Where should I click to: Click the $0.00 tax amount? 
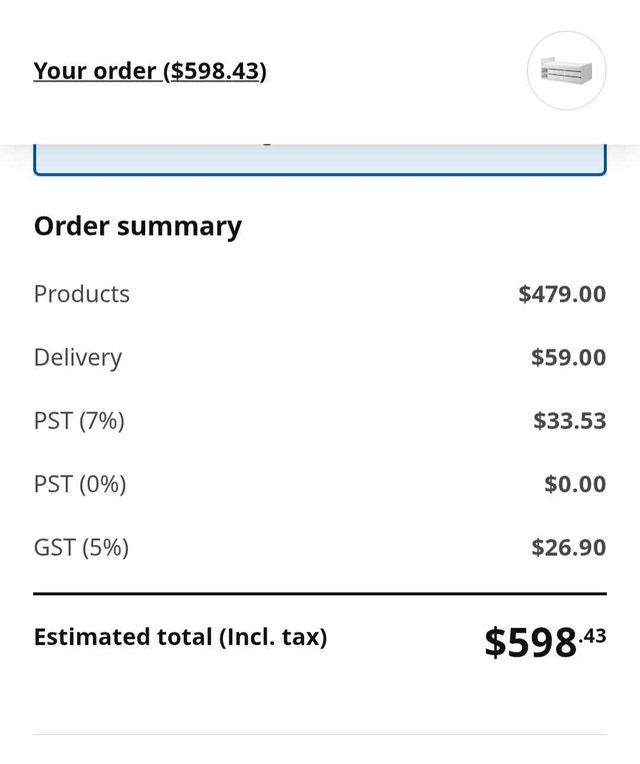coord(575,484)
